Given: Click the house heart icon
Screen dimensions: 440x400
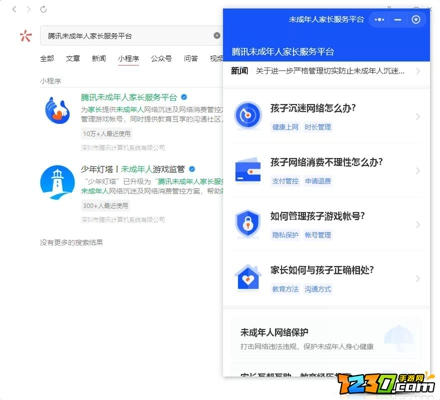Looking at the screenshot, I should click(x=248, y=278).
